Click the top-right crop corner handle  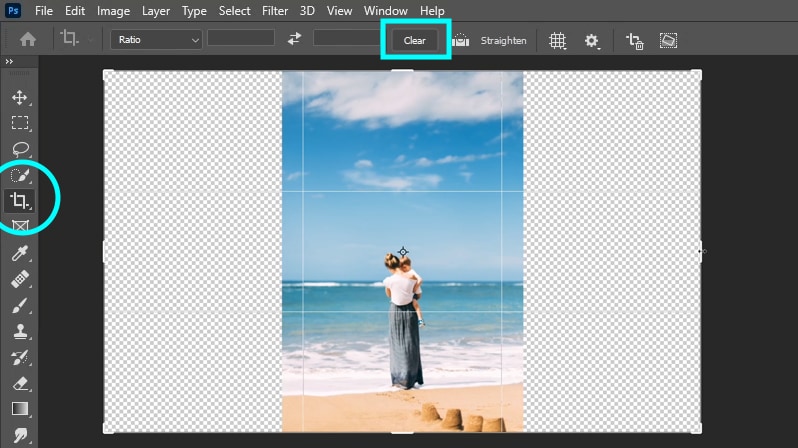point(697,75)
